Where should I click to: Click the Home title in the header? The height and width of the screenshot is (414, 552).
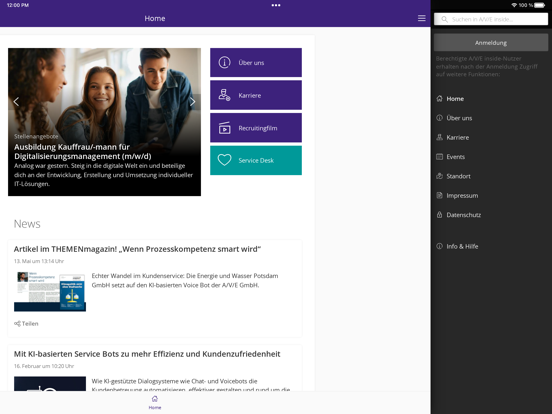[x=155, y=18]
